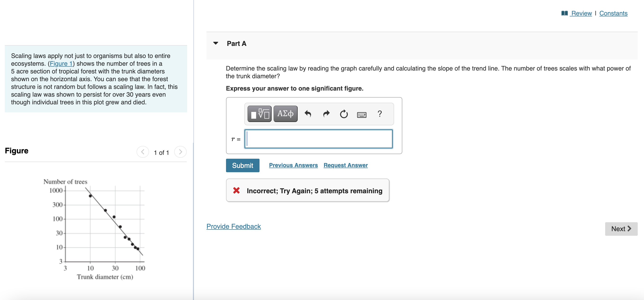Collapse the Part A section
644x300 pixels.
215,43
